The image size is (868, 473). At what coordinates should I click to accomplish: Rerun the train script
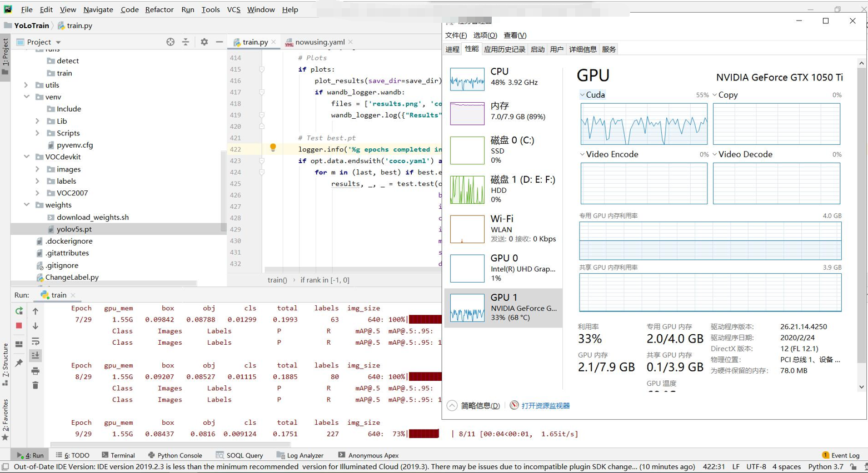click(19, 311)
